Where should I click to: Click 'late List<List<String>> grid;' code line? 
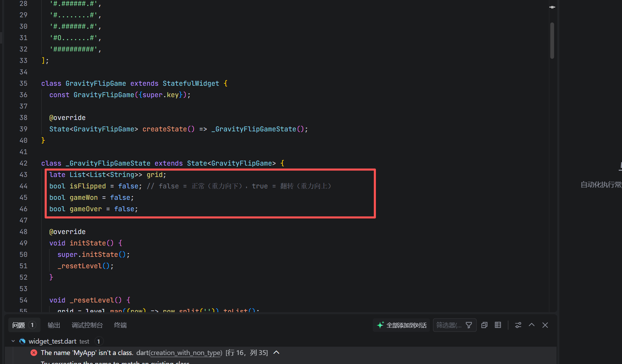[108, 175]
